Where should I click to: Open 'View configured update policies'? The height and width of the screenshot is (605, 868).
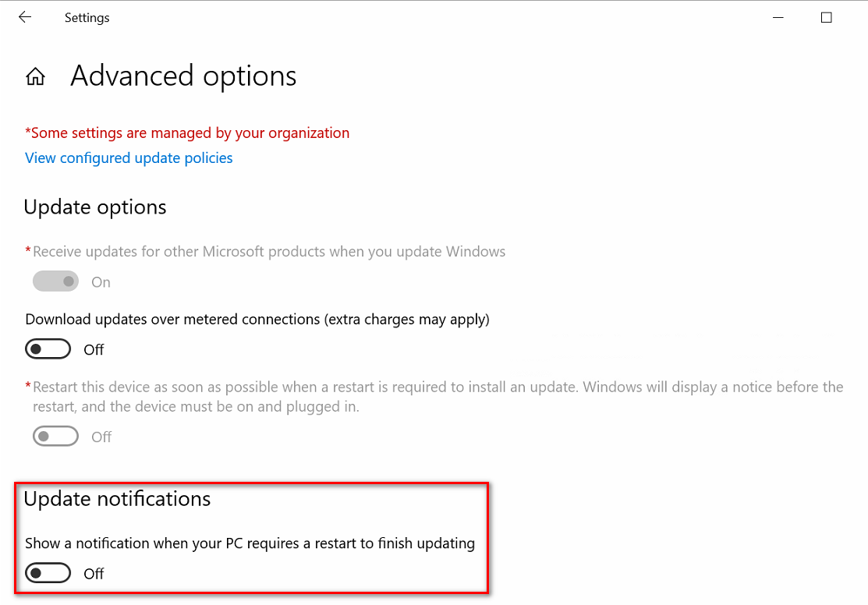coord(129,157)
